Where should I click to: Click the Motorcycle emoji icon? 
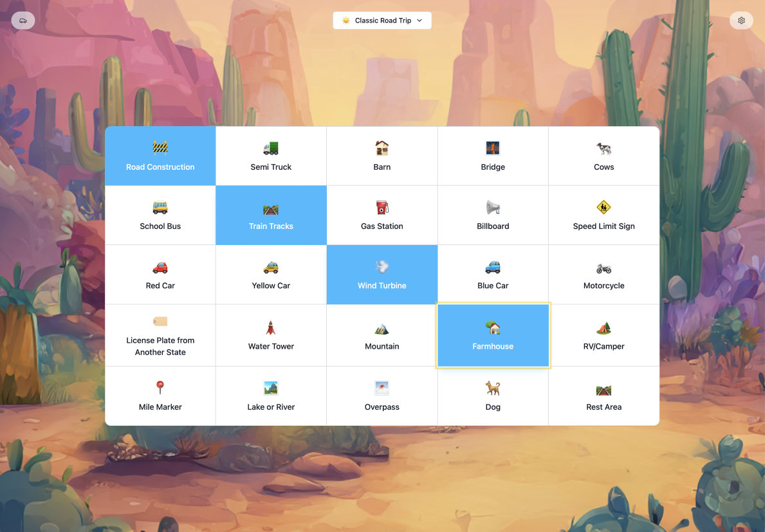604,268
